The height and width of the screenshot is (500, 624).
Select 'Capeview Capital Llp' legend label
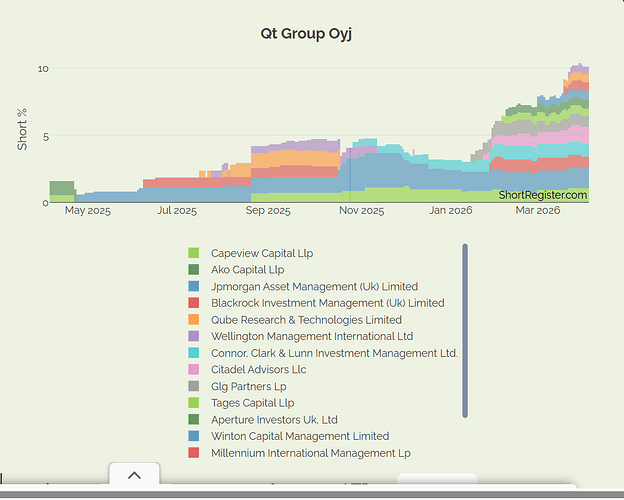(x=262, y=253)
